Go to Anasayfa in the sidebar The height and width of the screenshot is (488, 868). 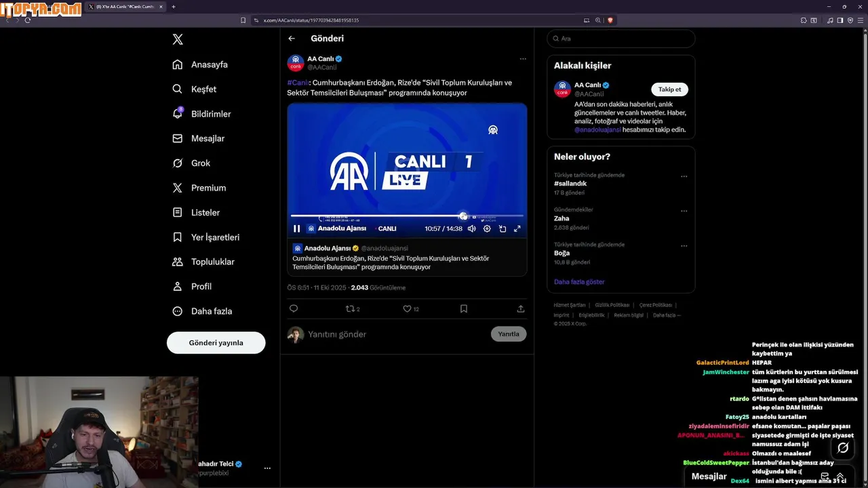pyautogui.click(x=200, y=64)
